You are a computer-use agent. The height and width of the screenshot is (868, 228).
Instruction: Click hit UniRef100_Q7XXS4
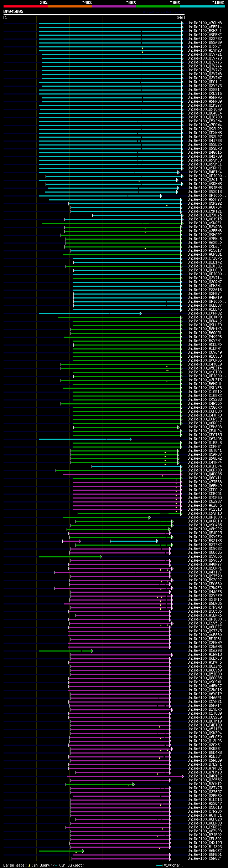204,47
